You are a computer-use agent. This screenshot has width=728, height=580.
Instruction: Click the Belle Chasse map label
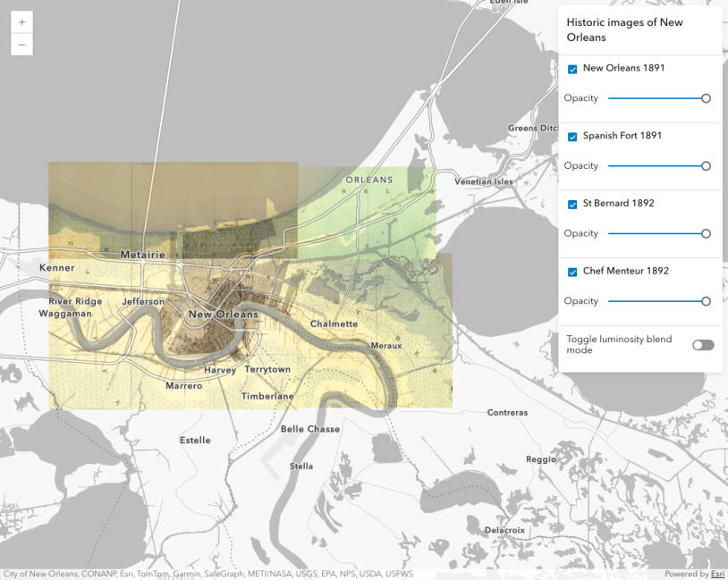[309, 429]
